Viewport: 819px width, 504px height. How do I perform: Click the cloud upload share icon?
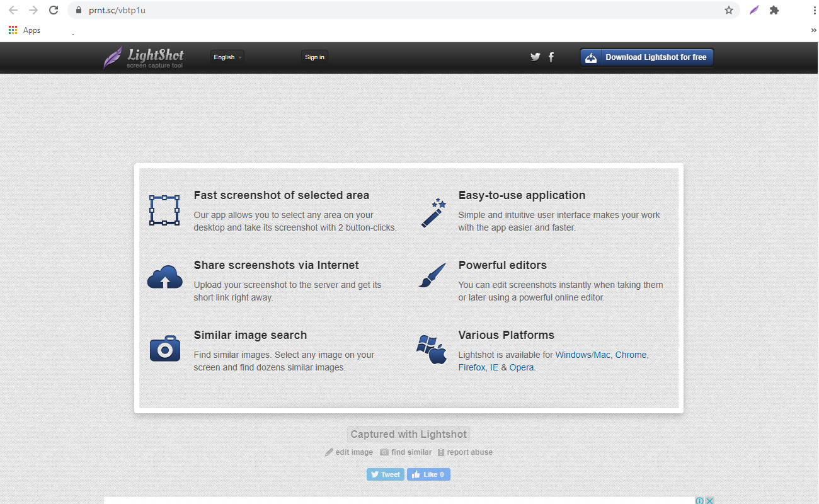[165, 277]
